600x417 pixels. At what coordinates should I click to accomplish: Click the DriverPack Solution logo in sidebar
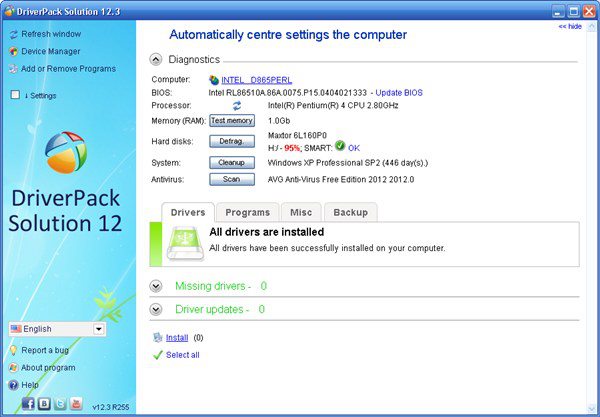coord(66,152)
